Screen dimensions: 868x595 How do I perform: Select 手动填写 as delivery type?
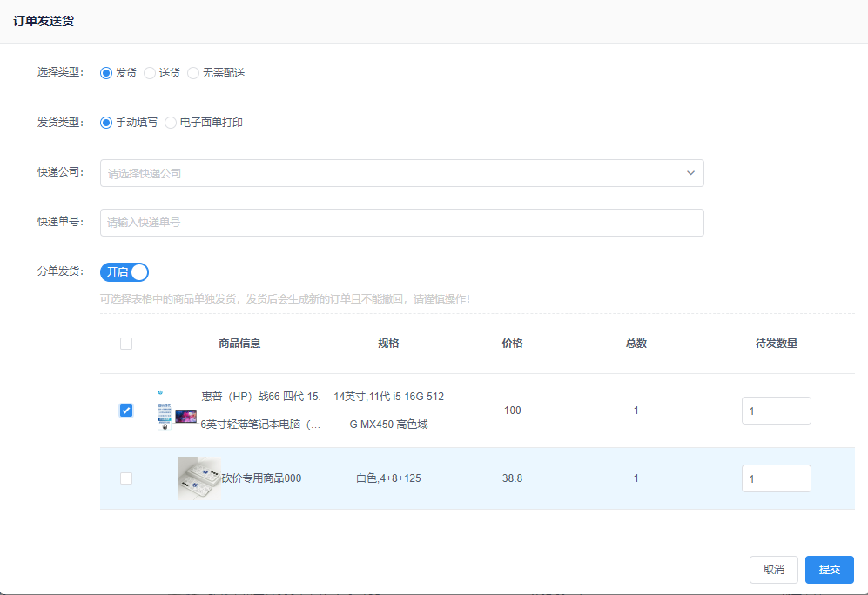[107, 123]
